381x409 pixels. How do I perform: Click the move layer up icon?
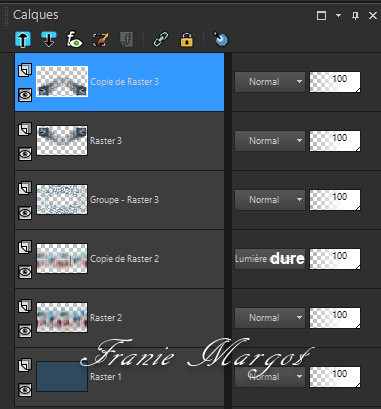[x=23, y=39]
